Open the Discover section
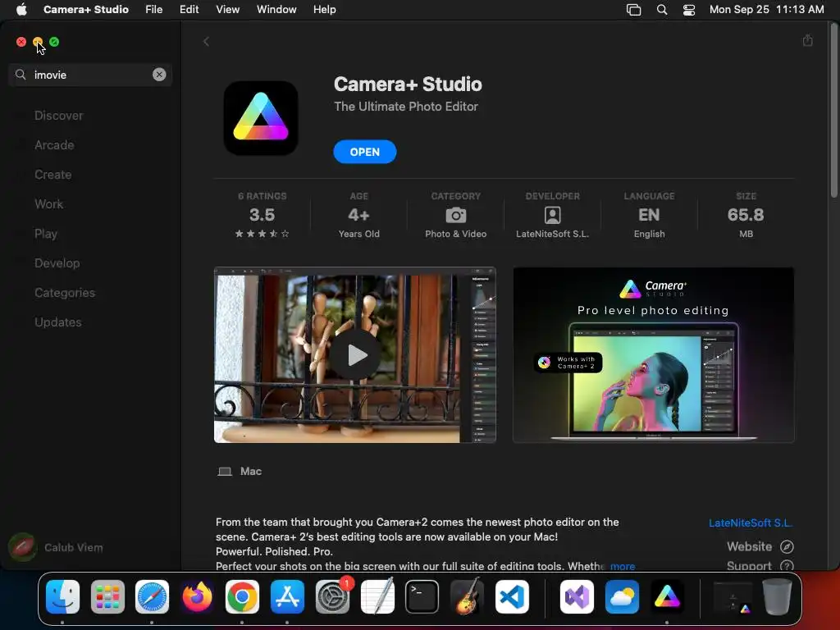 [58, 115]
